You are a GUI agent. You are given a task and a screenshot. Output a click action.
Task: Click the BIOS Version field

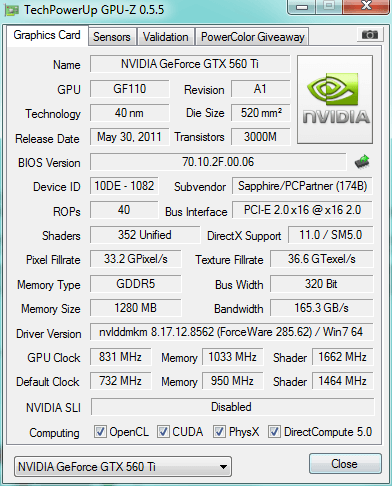click(218, 162)
